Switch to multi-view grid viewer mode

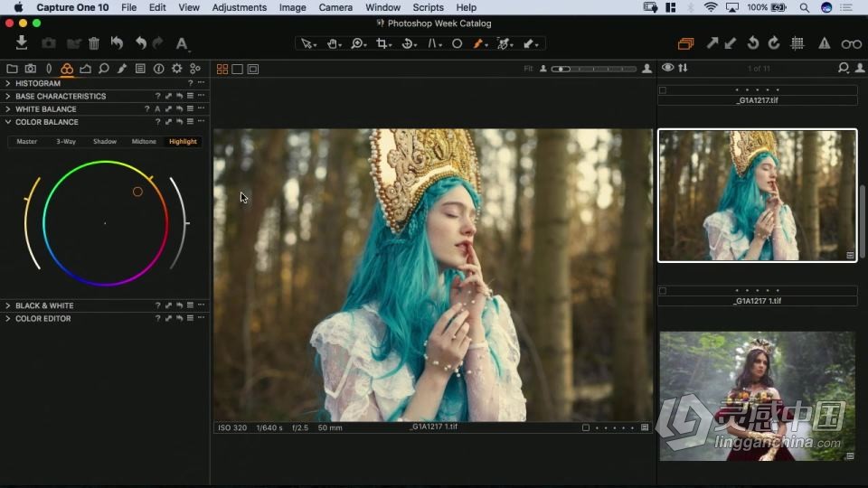coord(222,70)
